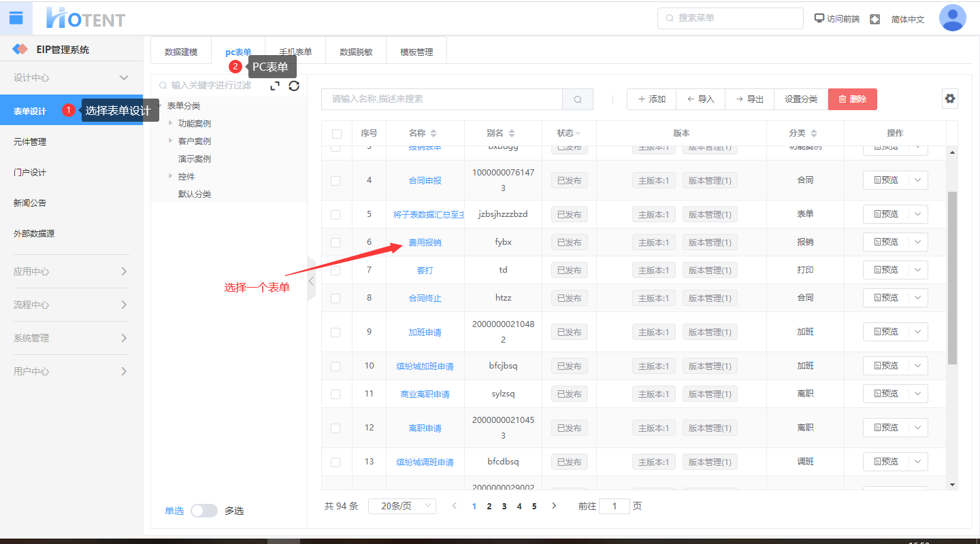The image size is (980, 544).
Task: Open the 加班申请 form link
Action: (425, 333)
